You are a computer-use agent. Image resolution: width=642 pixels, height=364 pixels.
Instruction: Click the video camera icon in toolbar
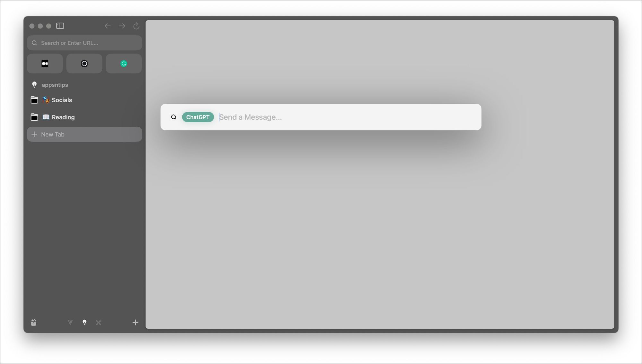[45, 63]
